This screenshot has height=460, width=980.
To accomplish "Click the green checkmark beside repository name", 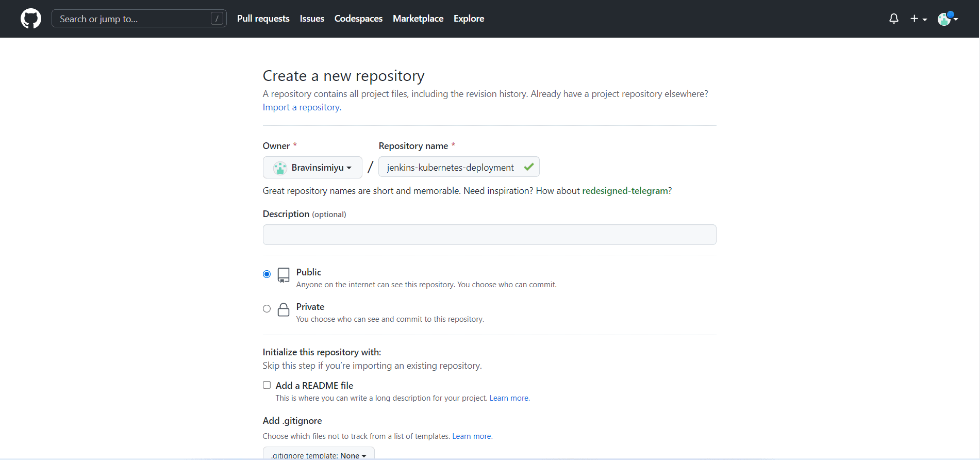I will pos(528,167).
